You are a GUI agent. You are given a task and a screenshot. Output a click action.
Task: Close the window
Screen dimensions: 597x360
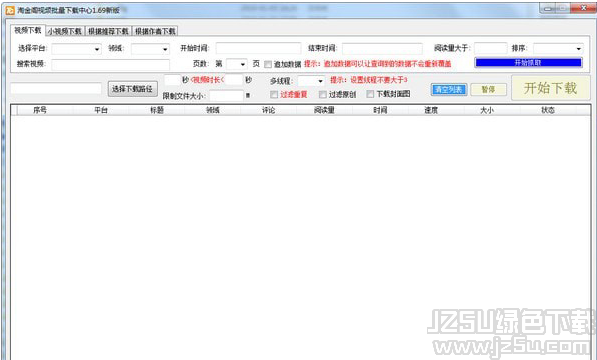tap(583, 8)
